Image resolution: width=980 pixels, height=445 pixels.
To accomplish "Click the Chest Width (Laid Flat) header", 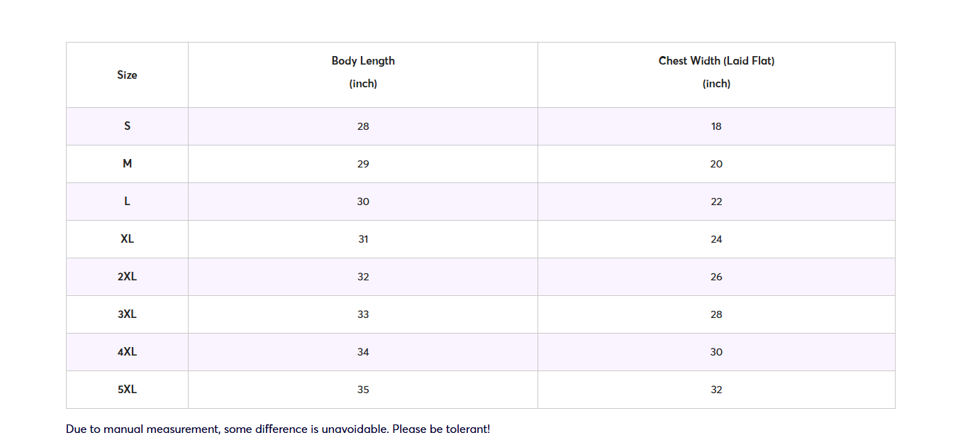I will (x=716, y=72).
